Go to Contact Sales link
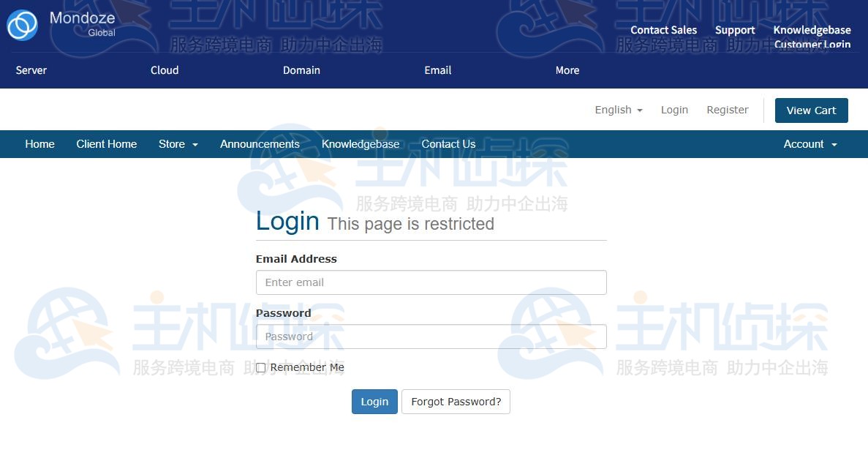Viewport: 868px width, 458px height. (664, 30)
